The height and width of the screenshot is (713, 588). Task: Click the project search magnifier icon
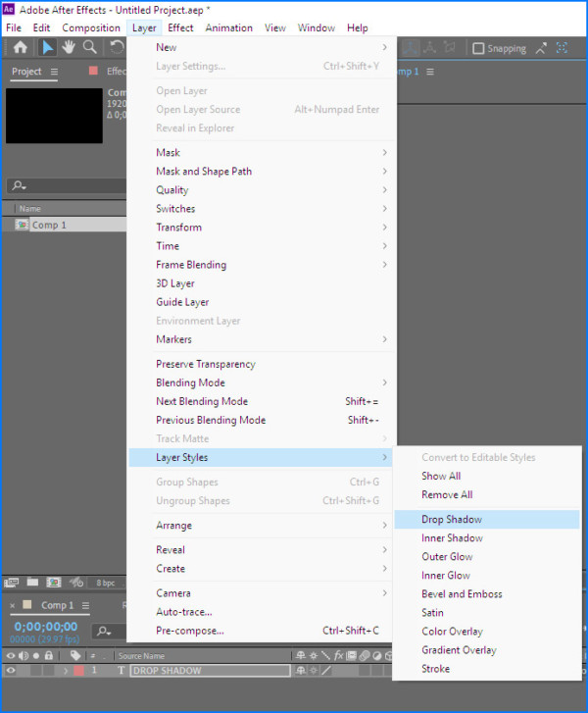(x=18, y=186)
